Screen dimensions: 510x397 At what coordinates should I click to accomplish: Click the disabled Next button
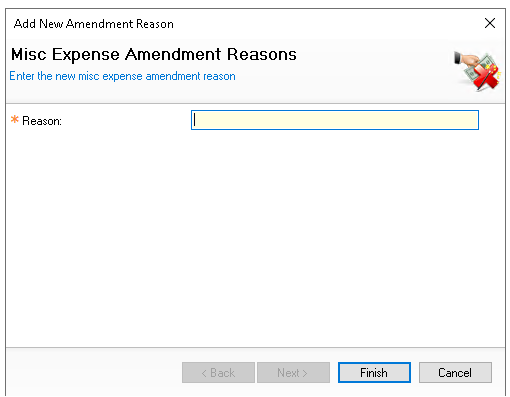293,372
